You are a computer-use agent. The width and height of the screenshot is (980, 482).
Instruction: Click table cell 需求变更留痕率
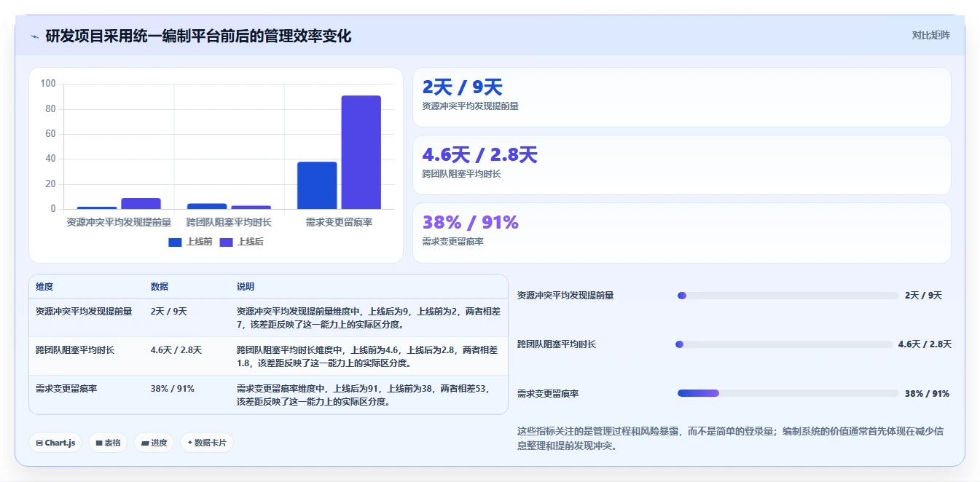click(x=66, y=389)
